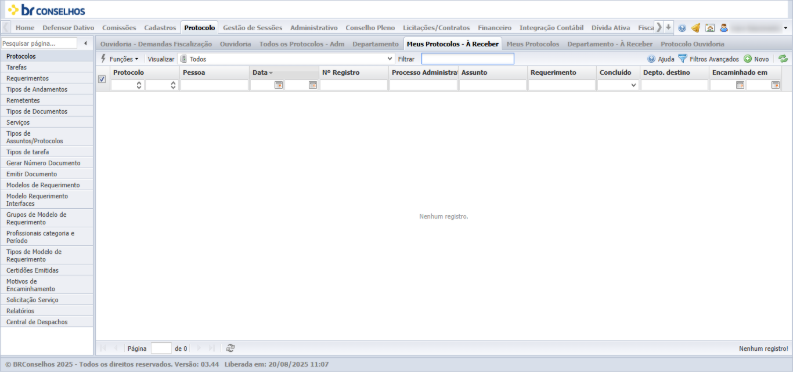This screenshot has height=372, width=793.
Task: Click the user avatar icon
Action: (724, 28)
